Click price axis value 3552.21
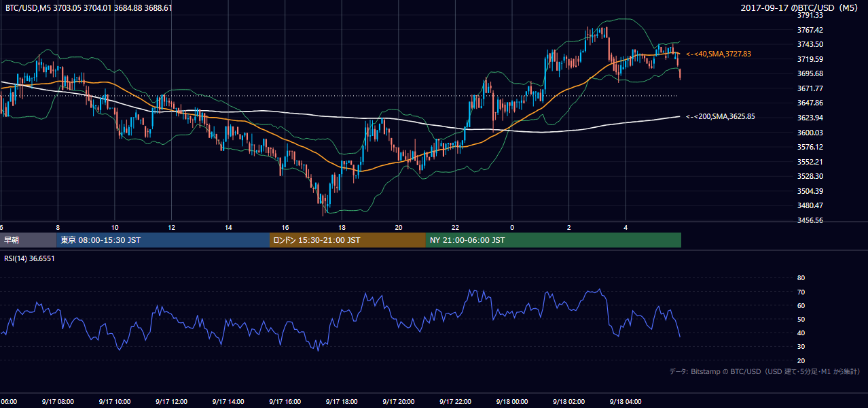 click(810, 162)
